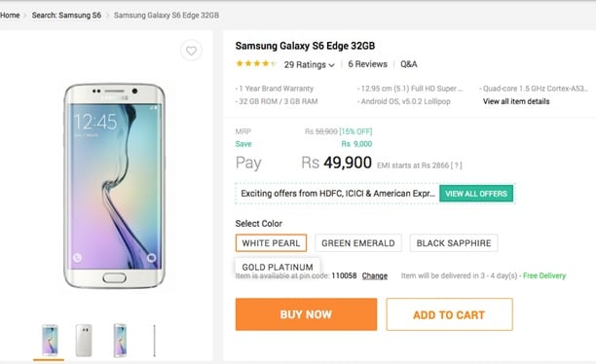Choose GREEN EMERALD color option
The image size is (596, 364).
tap(358, 243)
